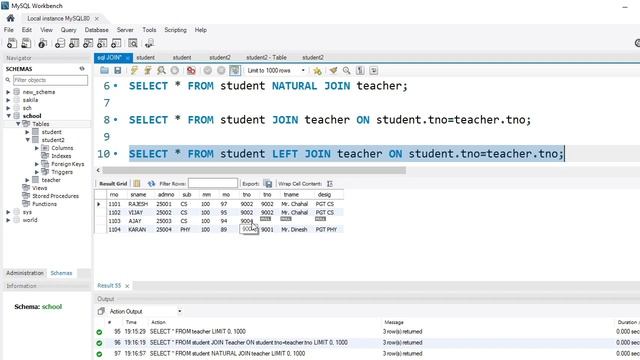Create a new function icon
Screen dimensions: 640x360
[x=116, y=43]
